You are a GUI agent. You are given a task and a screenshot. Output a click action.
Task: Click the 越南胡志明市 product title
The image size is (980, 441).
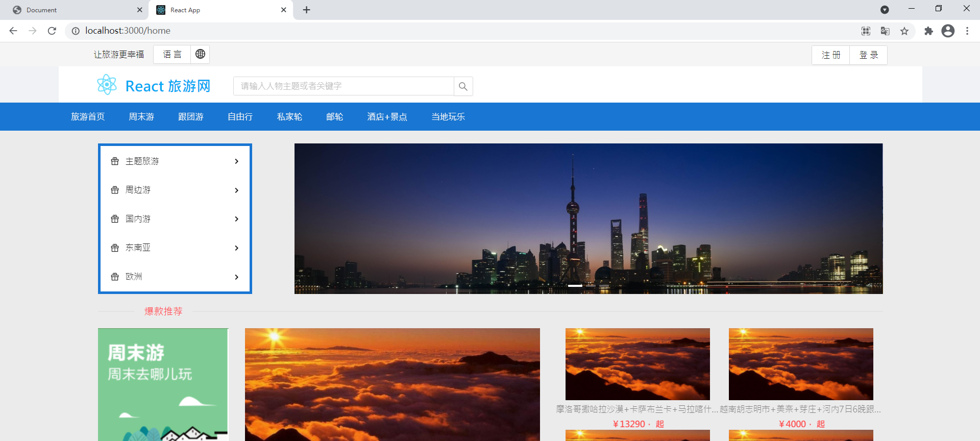click(x=801, y=409)
